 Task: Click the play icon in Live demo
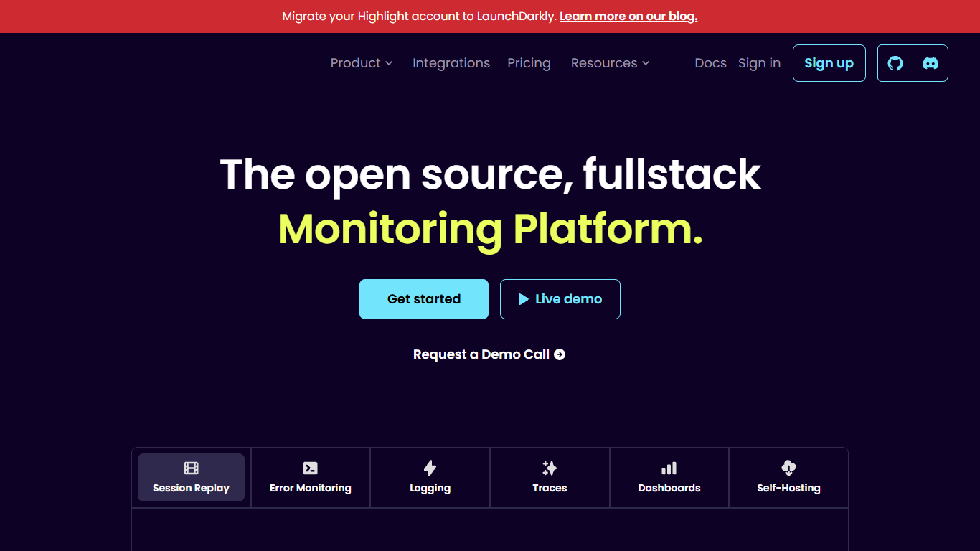point(524,299)
